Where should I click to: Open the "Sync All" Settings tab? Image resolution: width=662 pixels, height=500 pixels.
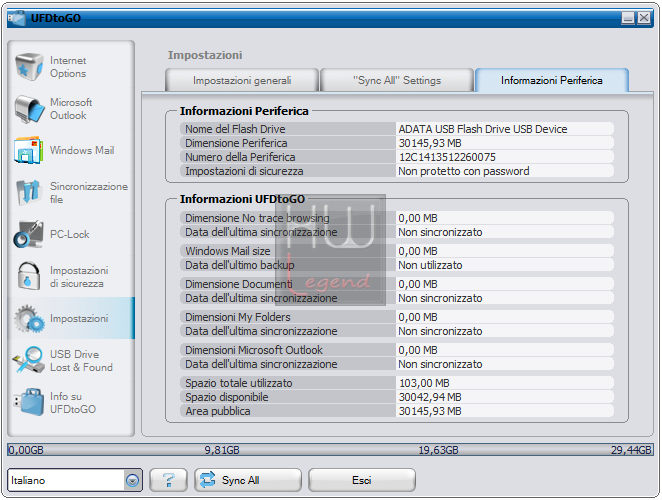point(397,80)
